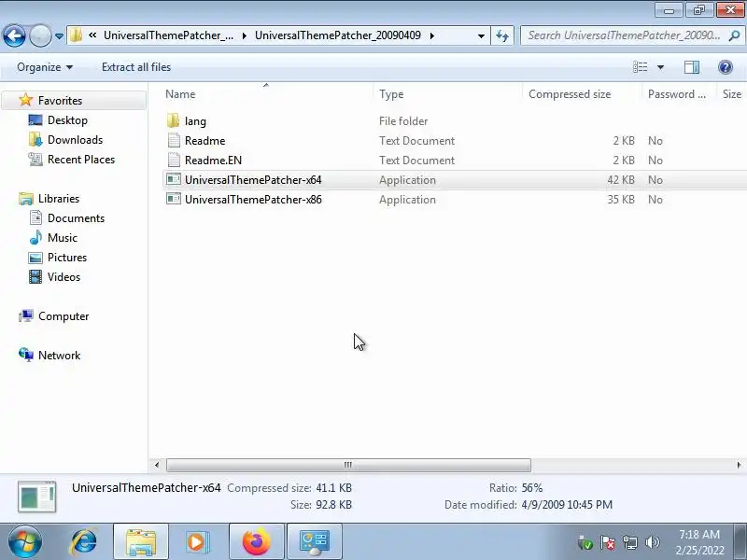Viewport: 747px width, 560px height.
Task: Click the network tray icon
Action: pos(629,542)
